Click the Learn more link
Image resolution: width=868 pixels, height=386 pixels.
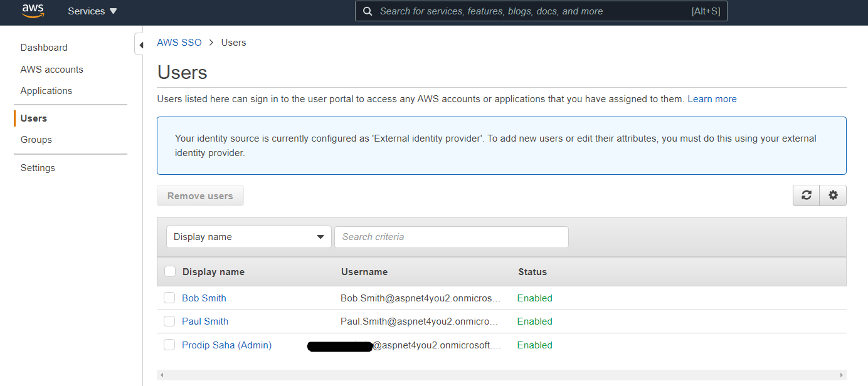pyautogui.click(x=712, y=99)
